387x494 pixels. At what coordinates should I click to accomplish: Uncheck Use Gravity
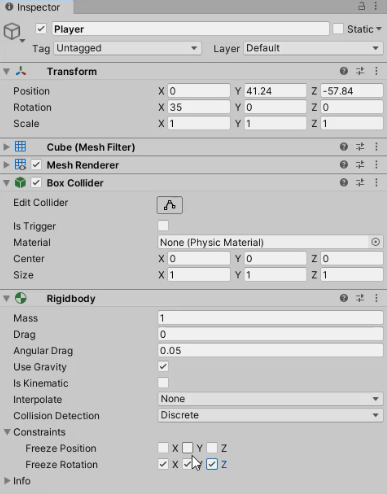(x=163, y=367)
